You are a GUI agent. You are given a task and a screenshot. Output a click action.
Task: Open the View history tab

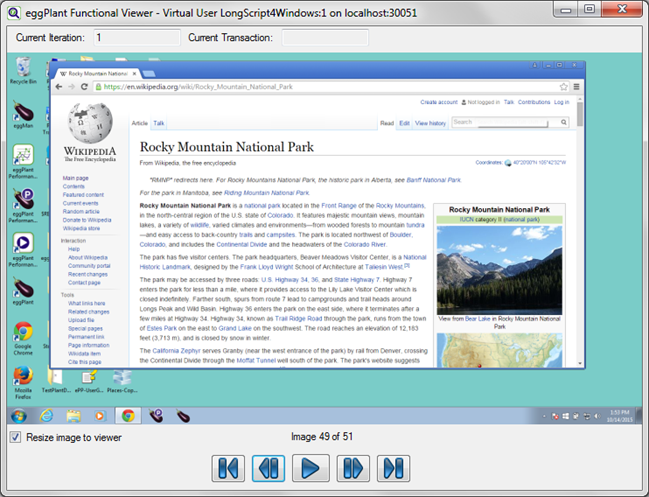click(x=431, y=123)
